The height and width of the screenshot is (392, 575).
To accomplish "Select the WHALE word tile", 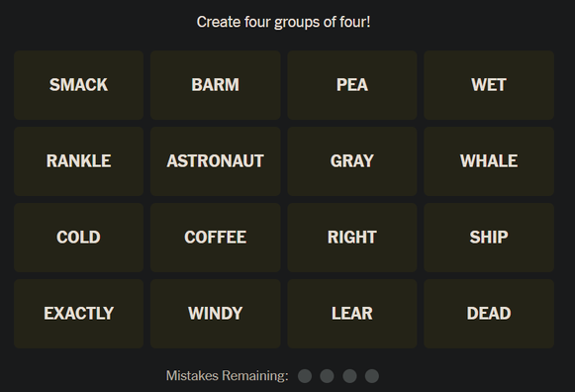I will click(489, 161).
